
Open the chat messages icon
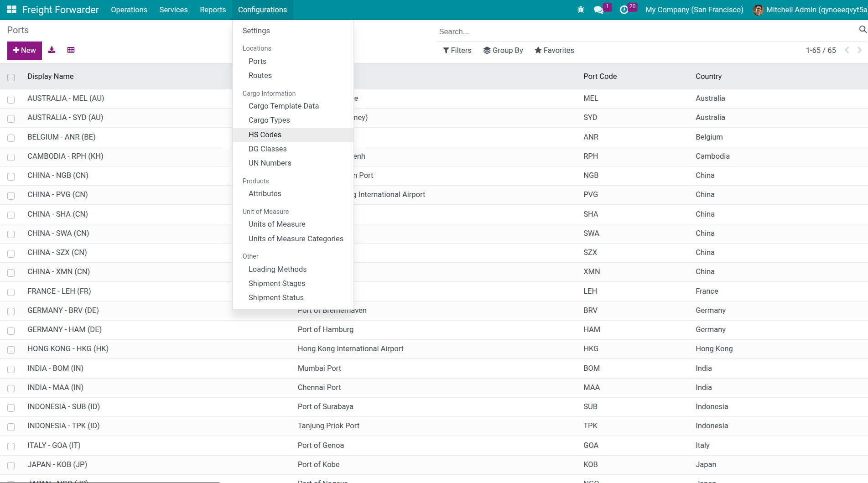[x=598, y=10]
